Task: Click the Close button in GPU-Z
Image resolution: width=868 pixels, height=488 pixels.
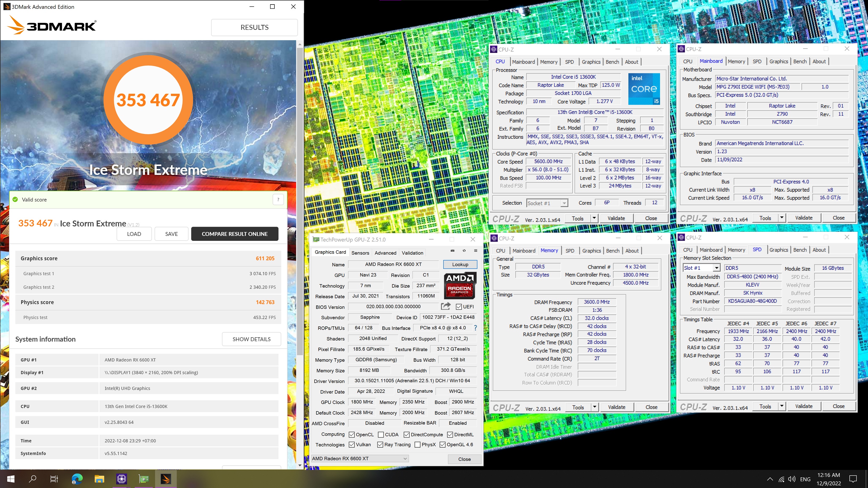Action: [x=464, y=459]
